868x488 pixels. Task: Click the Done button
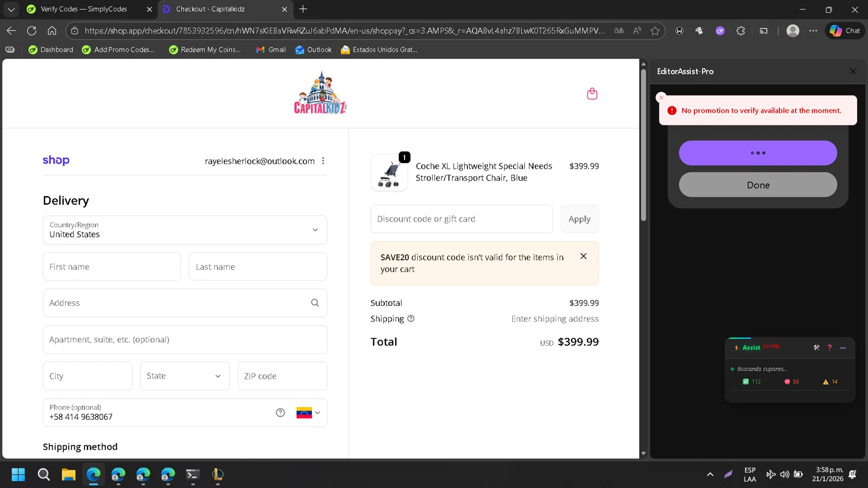758,185
